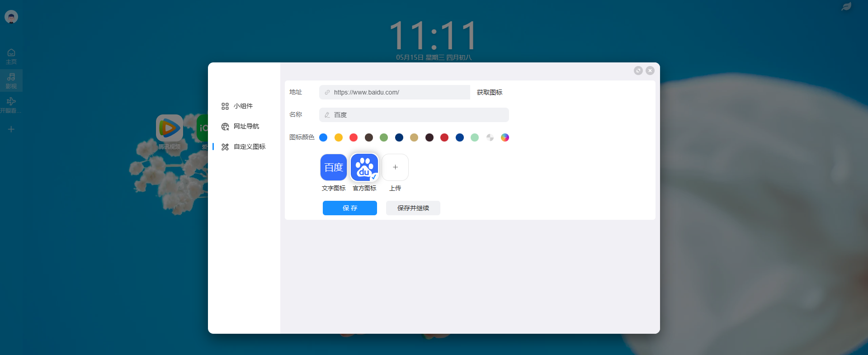Click the 名称 field containing 百度
The image size is (868, 355).
coord(414,115)
